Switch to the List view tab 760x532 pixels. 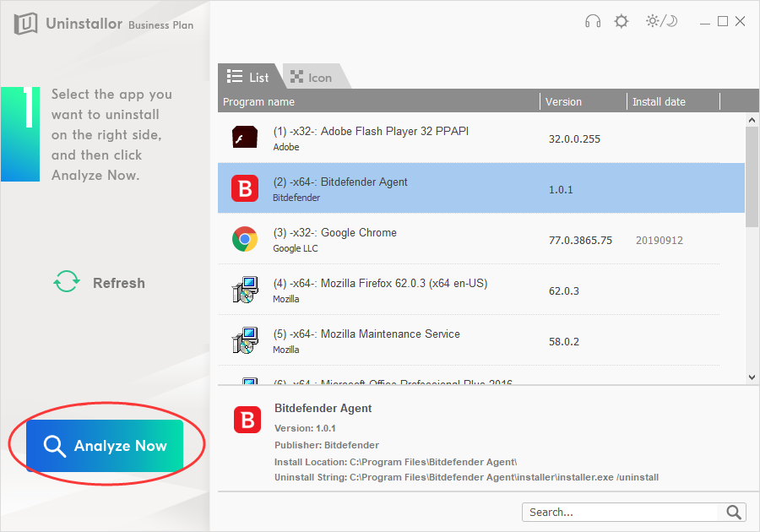248,77
